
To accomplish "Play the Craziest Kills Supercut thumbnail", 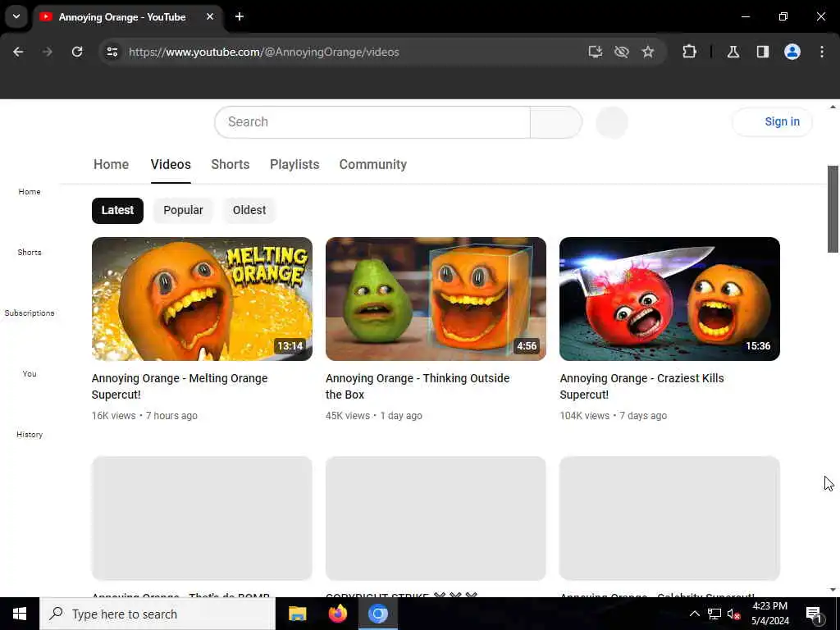I will pyautogui.click(x=669, y=299).
